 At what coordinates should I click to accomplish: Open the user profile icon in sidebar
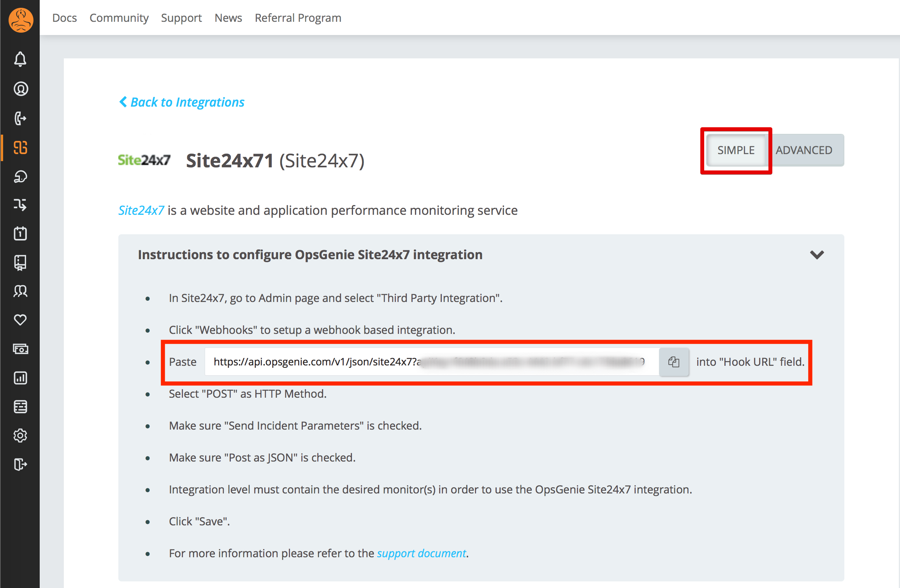[20, 89]
